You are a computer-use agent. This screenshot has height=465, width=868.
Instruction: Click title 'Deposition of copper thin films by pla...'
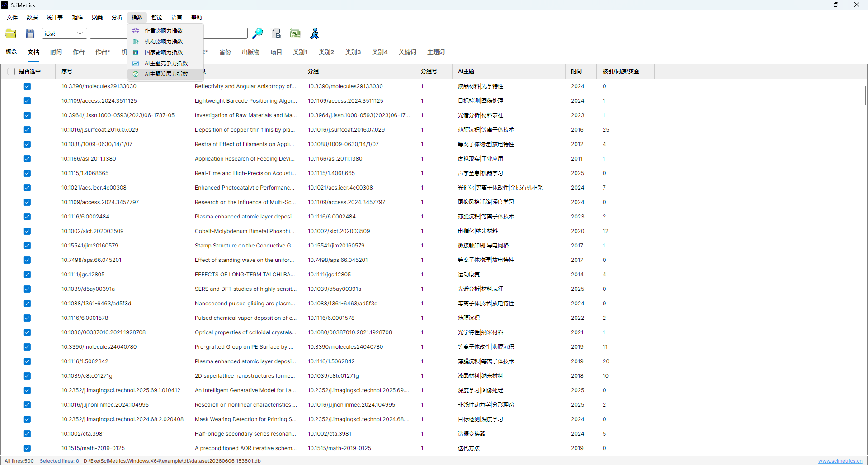pos(245,130)
